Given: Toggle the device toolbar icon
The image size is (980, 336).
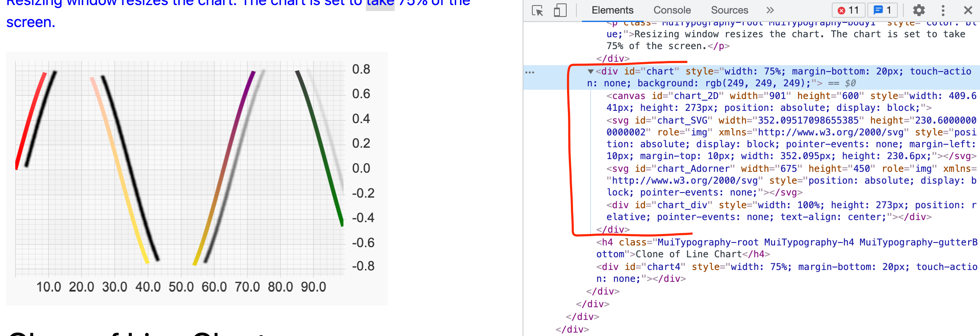Looking at the screenshot, I should (560, 11).
